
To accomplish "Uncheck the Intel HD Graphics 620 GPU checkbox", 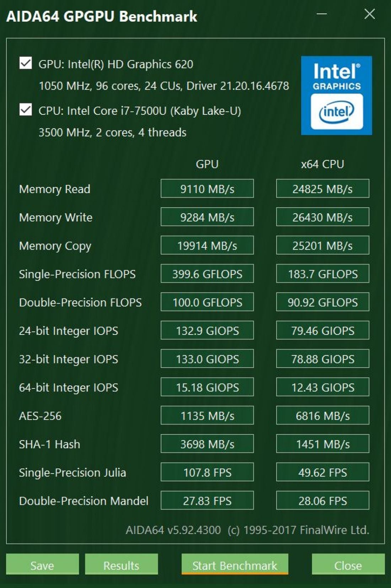I will (26, 63).
